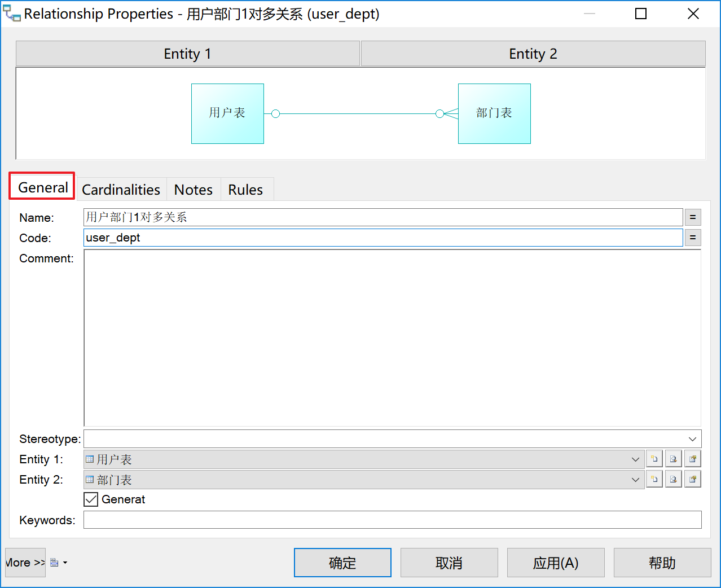The height and width of the screenshot is (588, 721).
Task: Click the More >> button
Action: coord(25,563)
